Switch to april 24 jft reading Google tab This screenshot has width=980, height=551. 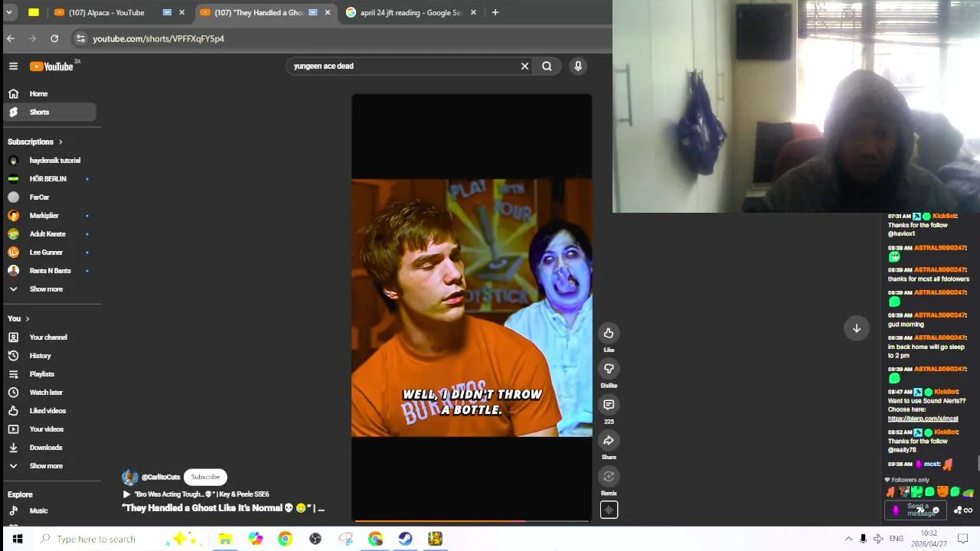tap(411, 12)
